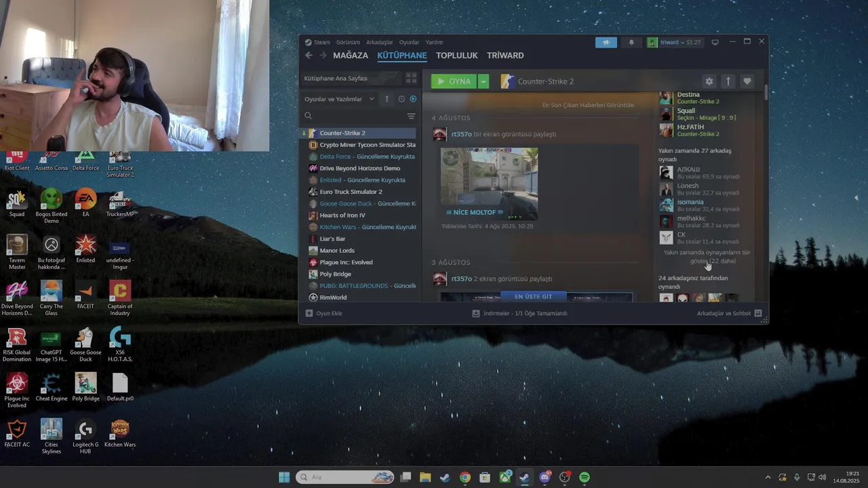The height and width of the screenshot is (488, 868).
Task: Open Cheat Engine desktop icon
Action: (52, 387)
